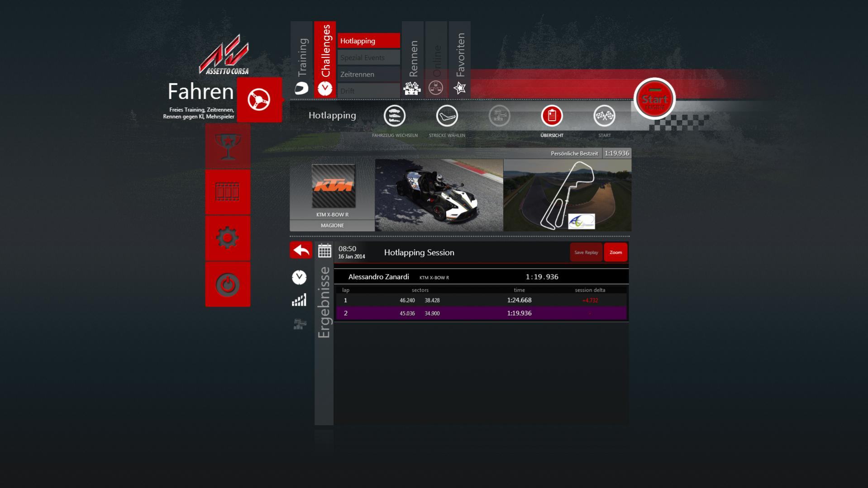Screen dimensions: 868x488
Task: Click the Strecke wählen track icon
Action: 447,116
